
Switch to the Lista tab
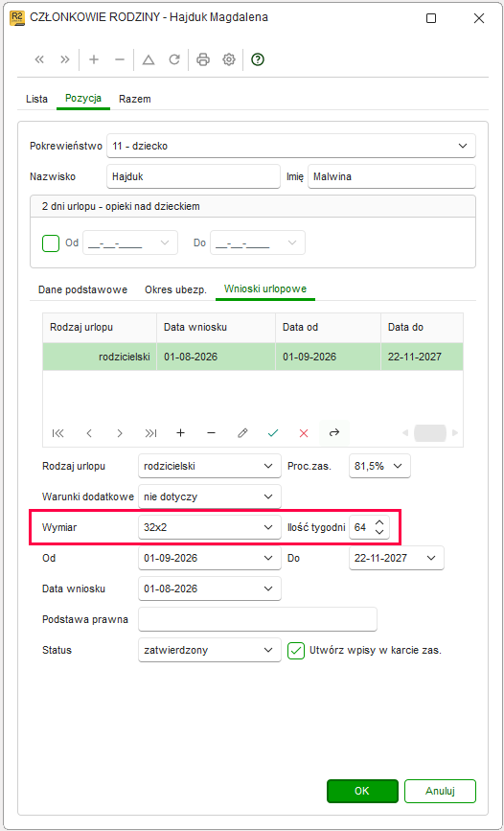tap(36, 99)
